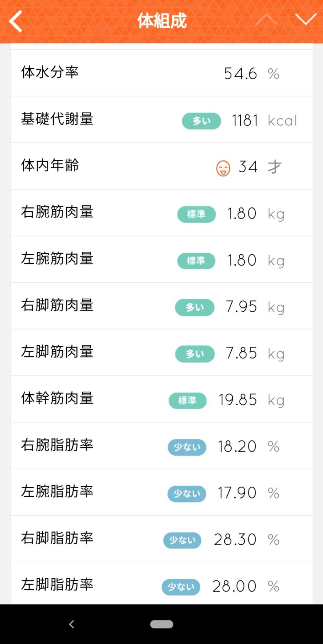Screen dimensions: 323x644
Task: Tap the 左脚筋肉量 row label
Action: [x=57, y=352]
